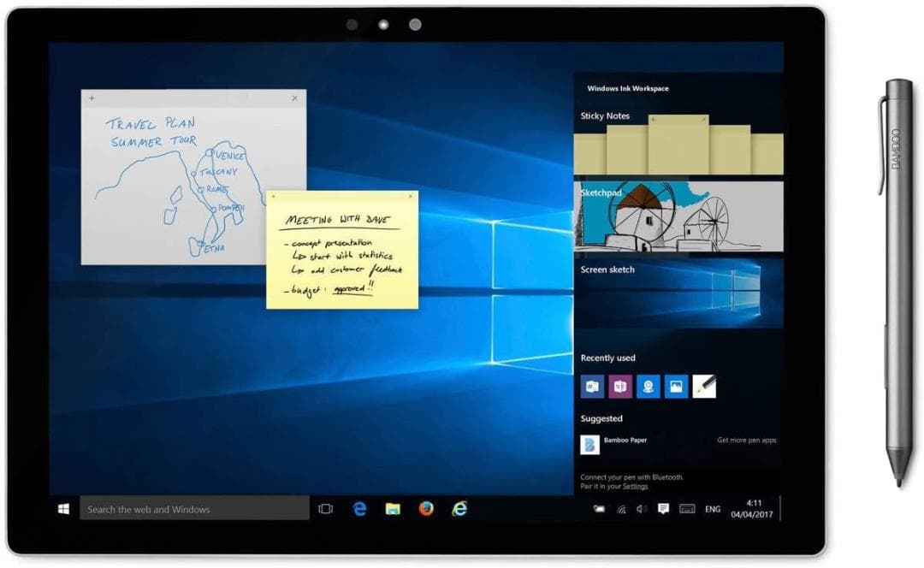This screenshot has width=924, height=568.
Task: Click the Search the web and Windows box
Action: [194, 509]
